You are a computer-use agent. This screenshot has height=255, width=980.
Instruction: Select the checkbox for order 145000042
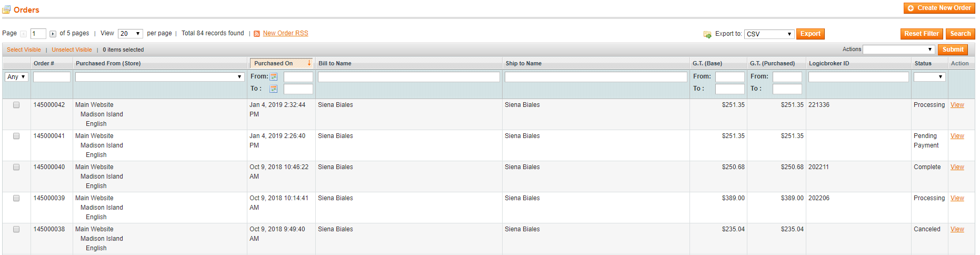coord(16,105)
